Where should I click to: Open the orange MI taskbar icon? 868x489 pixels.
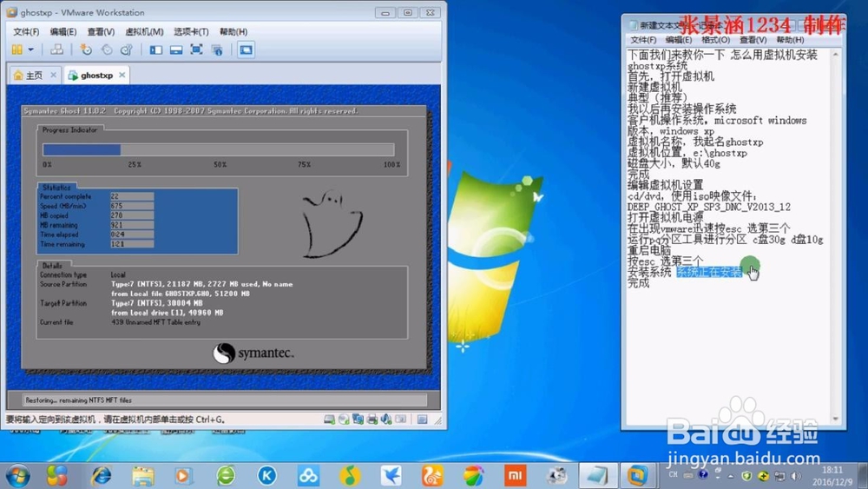[x=515, y=476]
